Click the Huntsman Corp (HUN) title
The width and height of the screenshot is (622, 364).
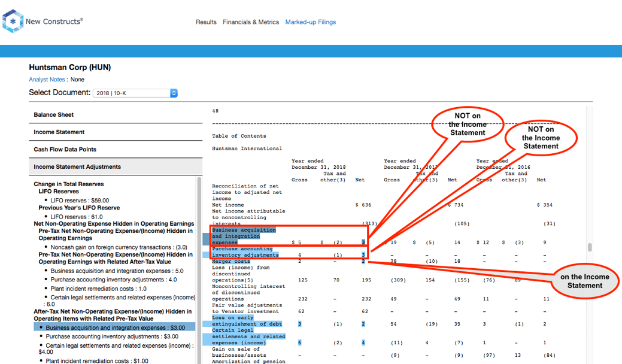[x=70, y=68]
